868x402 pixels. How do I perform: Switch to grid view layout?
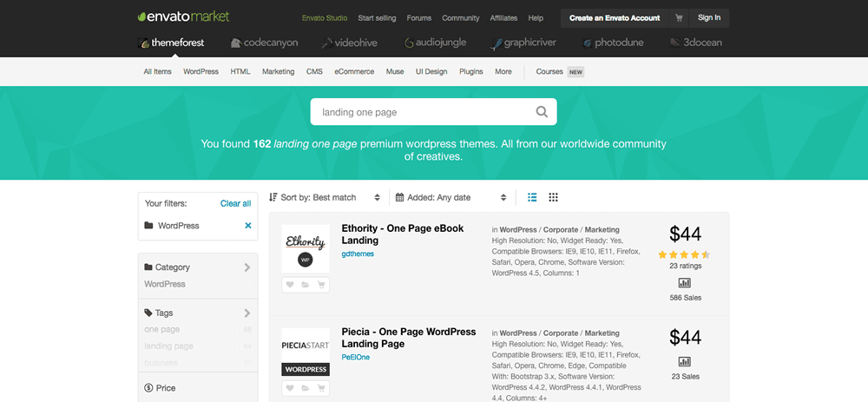tap(553, 197)
